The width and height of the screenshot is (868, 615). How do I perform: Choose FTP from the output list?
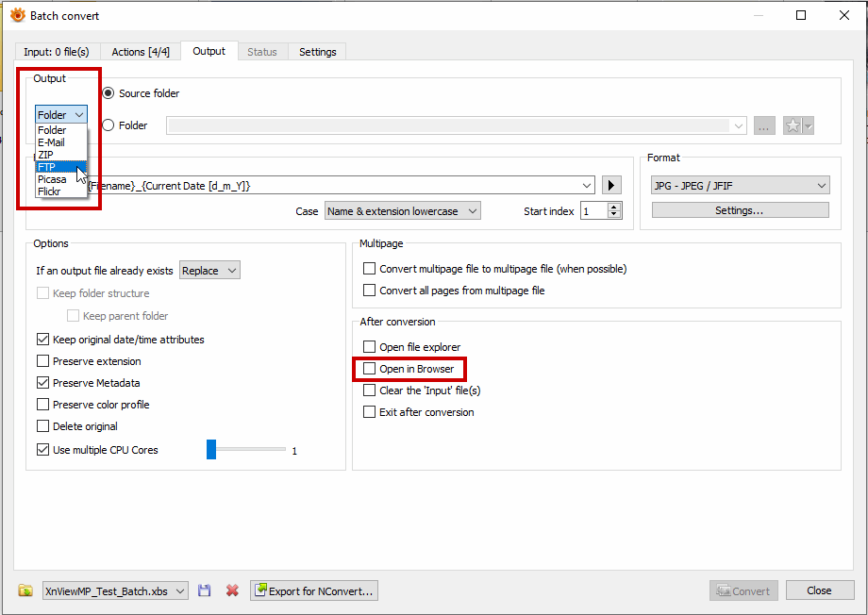point(47,167)
